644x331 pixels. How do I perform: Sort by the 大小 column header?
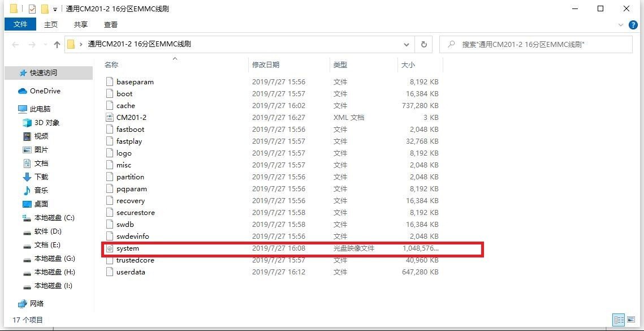pos(408,65)
